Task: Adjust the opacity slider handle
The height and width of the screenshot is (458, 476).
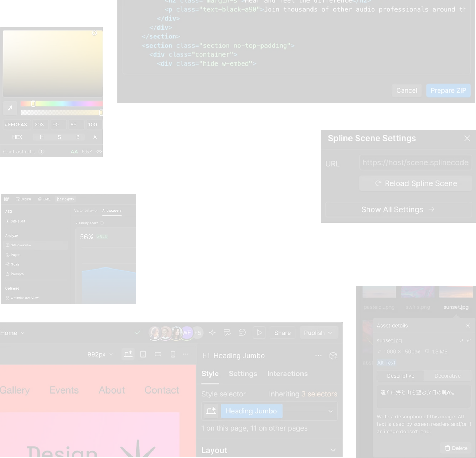Action: pos(101,113)
